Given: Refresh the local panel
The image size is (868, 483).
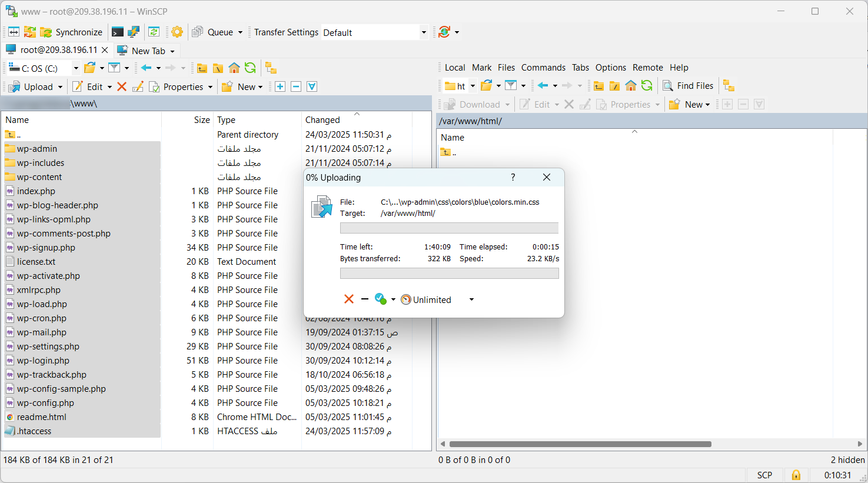Looking at the screenshot, I should click(x=250, y=68).
